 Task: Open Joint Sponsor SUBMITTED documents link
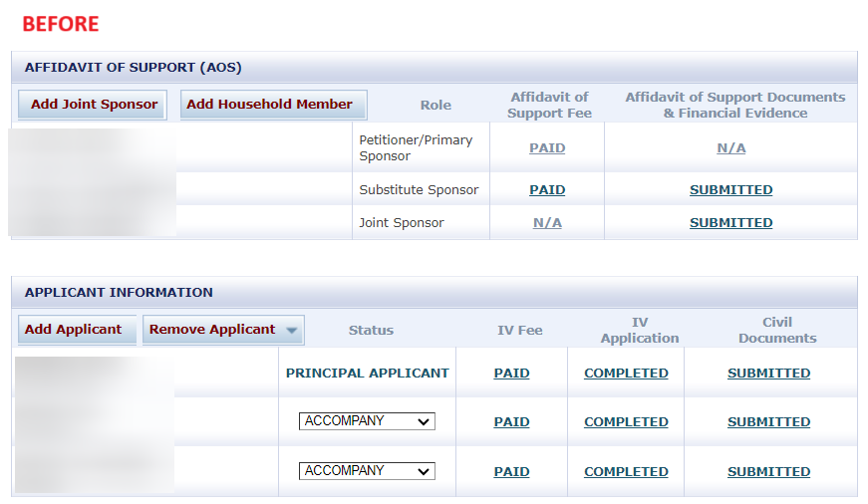(730, 223)
